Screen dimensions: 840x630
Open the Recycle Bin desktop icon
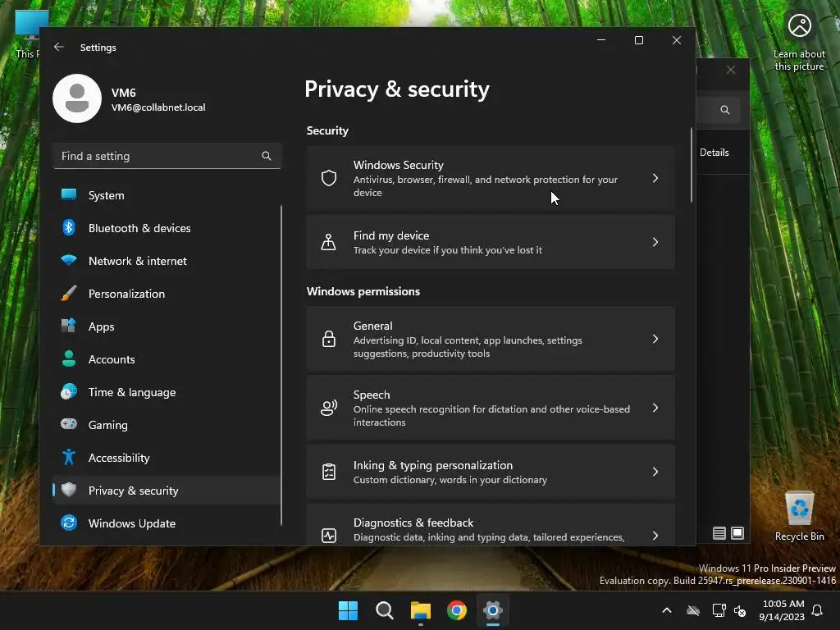[x=799, y=516]
